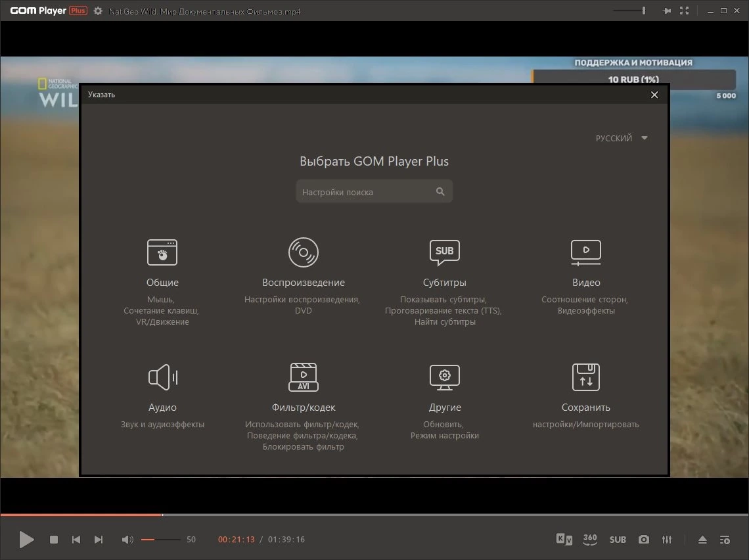Mute the audio with speaker icon

tap(127, 540)
